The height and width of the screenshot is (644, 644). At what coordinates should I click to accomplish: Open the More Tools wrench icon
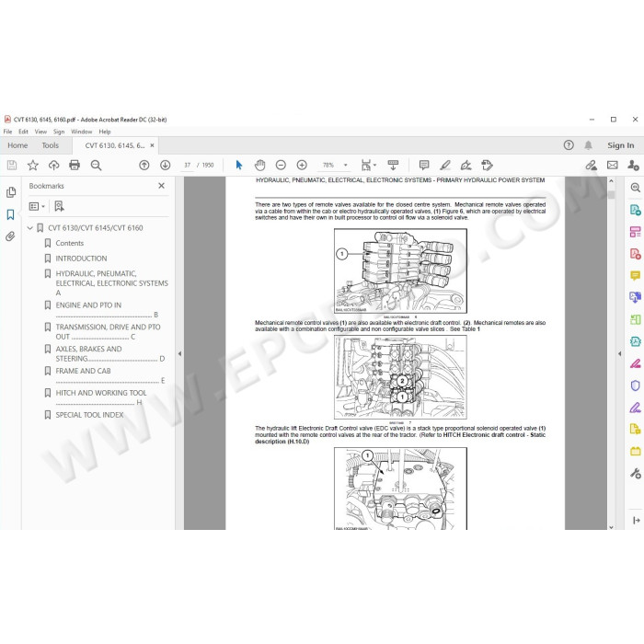pyautogui.click(x=635, y=474)
